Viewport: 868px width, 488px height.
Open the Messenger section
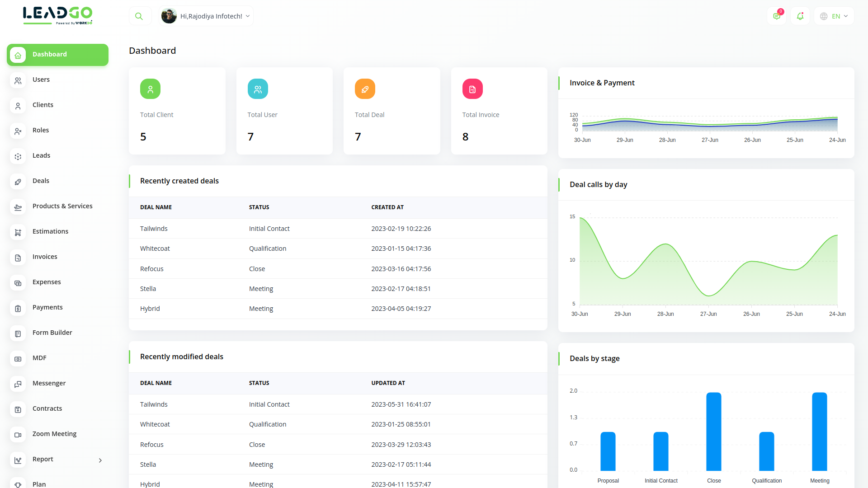point(49,383)
